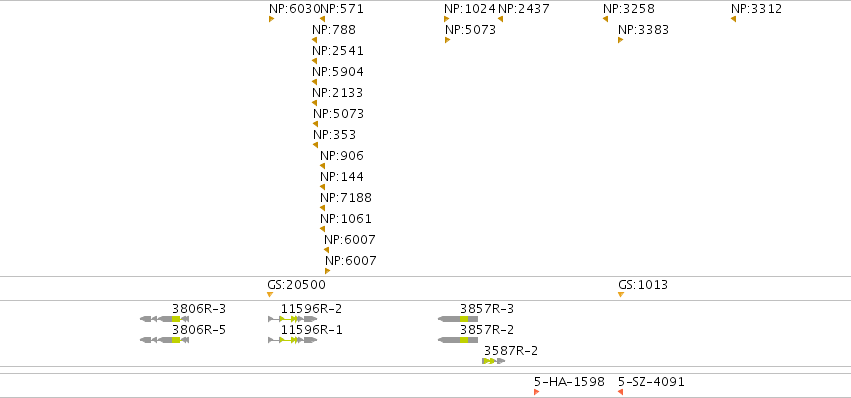
Task: Select the NP:7188 marker
Action: click(x=322, y=208)
